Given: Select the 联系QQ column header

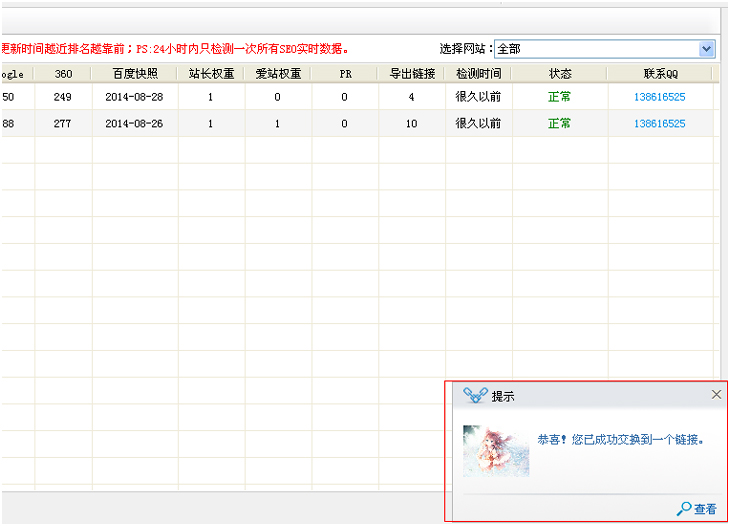Looking at the screenshot, I should [659, 73].
